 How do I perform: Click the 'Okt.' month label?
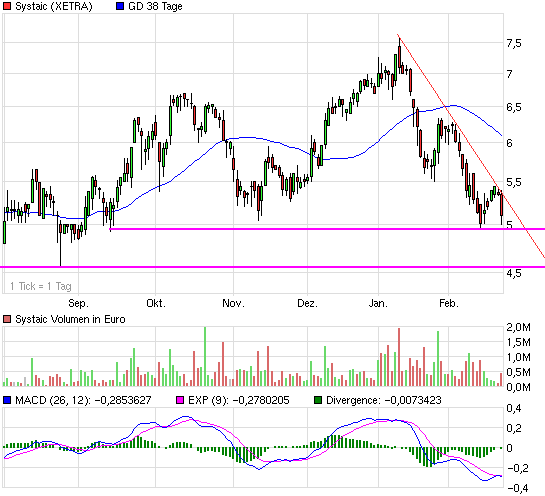click(x=156, y=303)
